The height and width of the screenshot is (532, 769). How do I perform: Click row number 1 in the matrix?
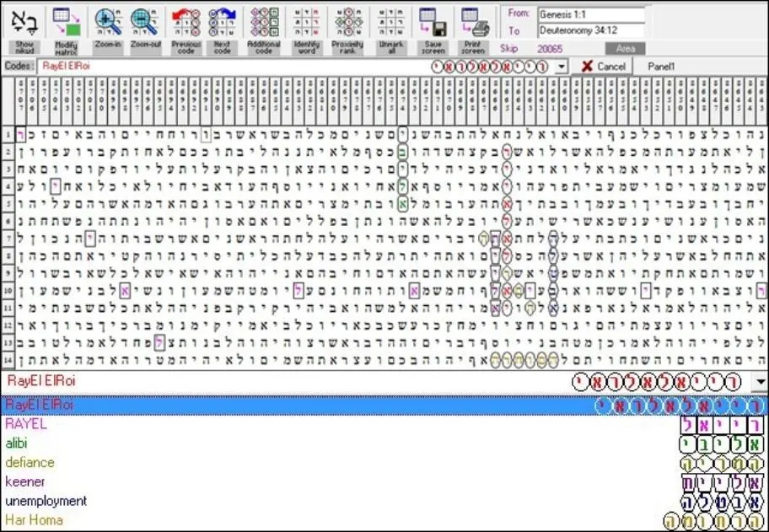(8, 133)
